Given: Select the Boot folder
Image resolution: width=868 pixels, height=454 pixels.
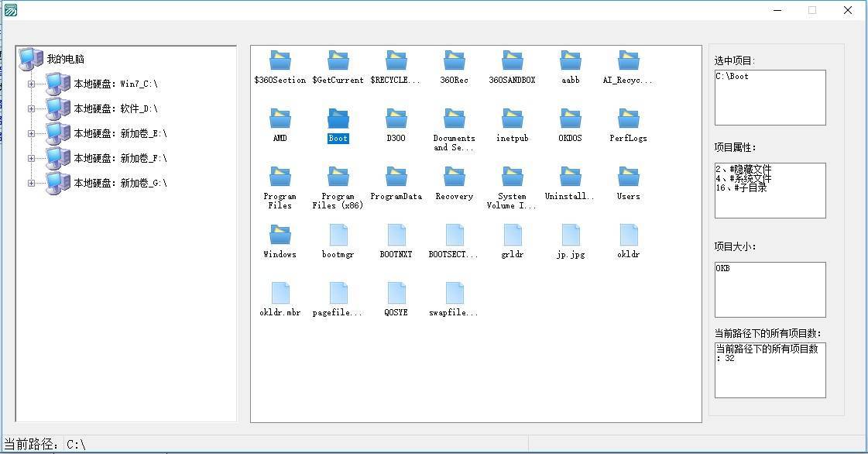Looking at the screenshot, I should click(338, 119).
